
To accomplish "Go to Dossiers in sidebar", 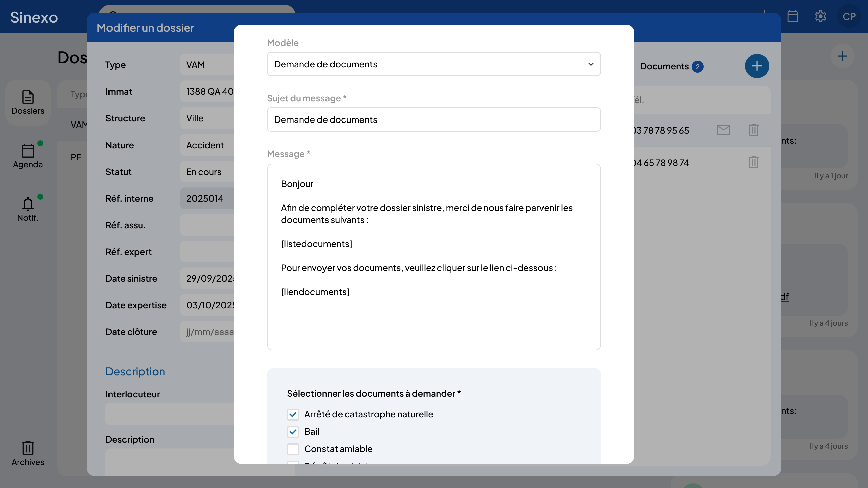I will 28,102.
